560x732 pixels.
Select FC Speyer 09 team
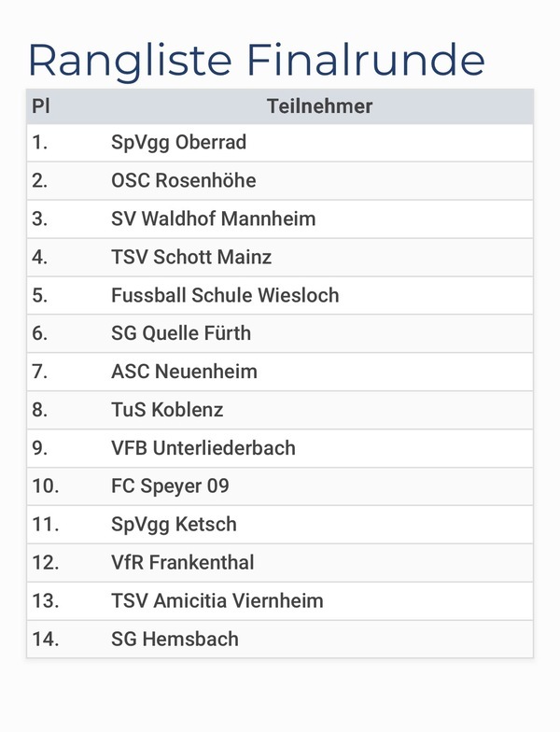click(170, 486)
